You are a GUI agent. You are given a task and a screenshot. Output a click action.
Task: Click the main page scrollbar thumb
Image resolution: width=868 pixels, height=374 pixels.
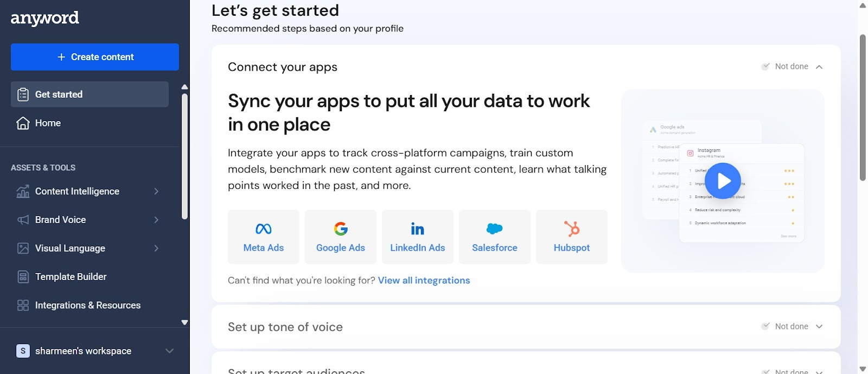[x=863, y=107]
